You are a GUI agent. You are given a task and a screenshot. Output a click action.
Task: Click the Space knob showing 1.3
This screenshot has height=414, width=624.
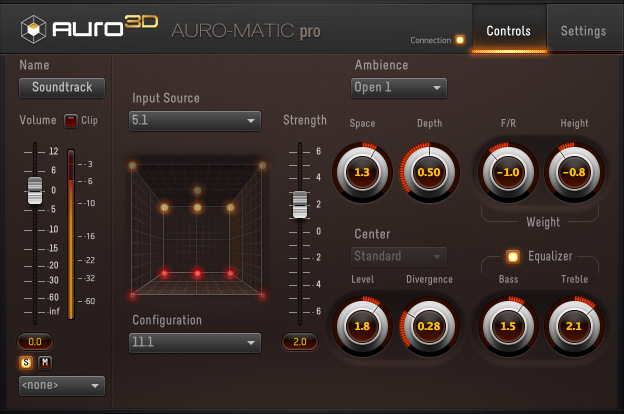pos(362,172)
